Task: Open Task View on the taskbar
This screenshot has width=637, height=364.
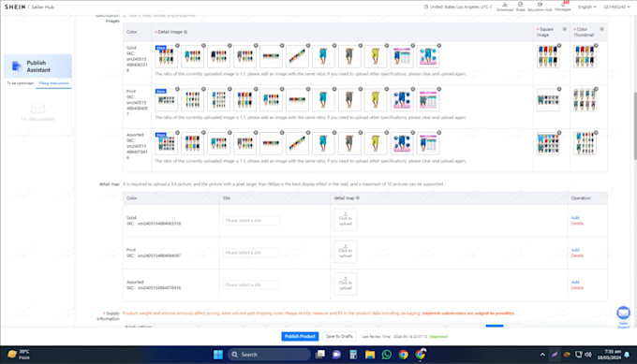Action: pos(320,355)
